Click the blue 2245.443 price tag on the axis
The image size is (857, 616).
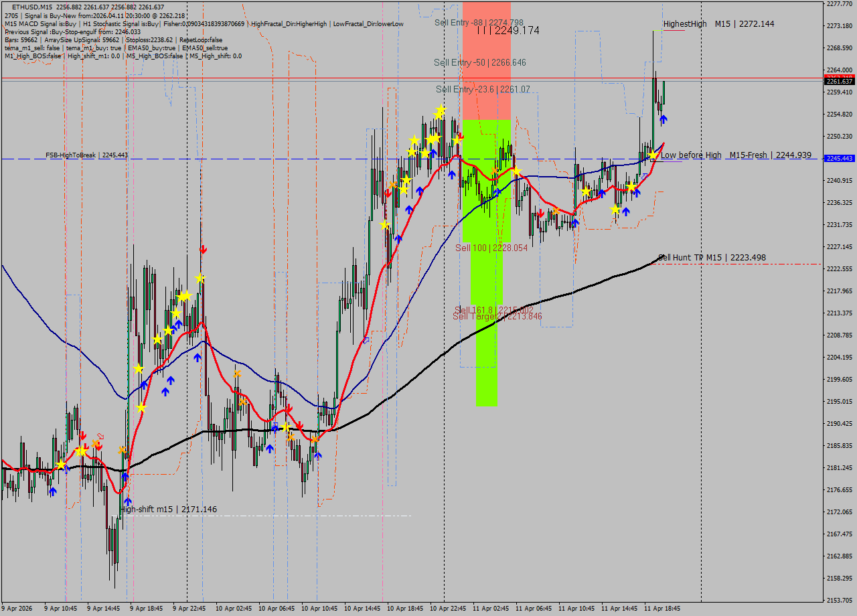pos(839,159)
